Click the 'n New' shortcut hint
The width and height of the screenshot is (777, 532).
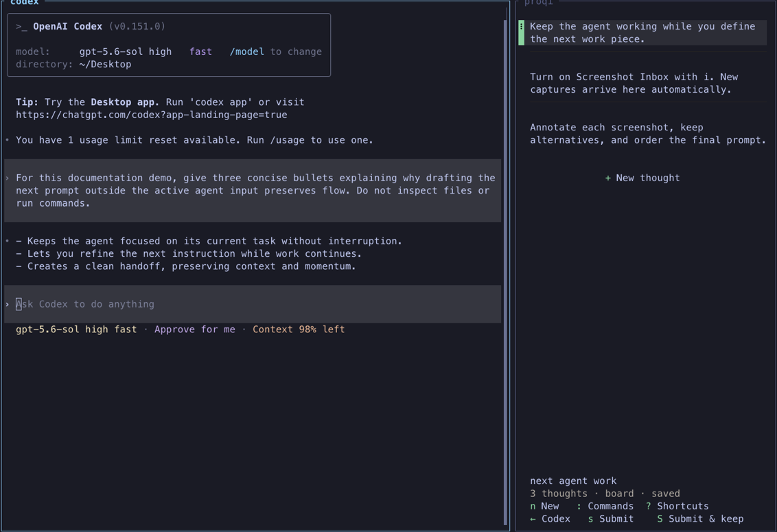(x=544, y=506)
